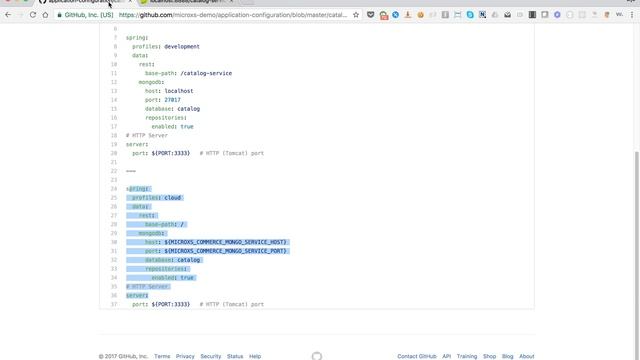This screenshot has height=360, width=640.
Task: Click the MICROXS_COMMERCE_MONGO_SERVICE_PORT value
Action: [x=225, y=251]
